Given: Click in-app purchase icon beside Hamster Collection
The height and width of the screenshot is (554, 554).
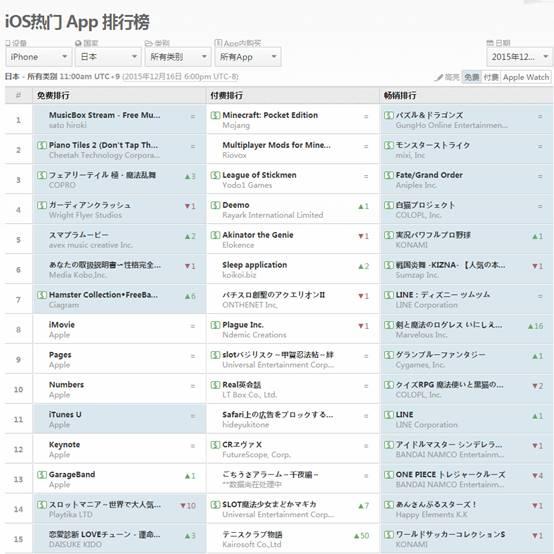Looking at the screenshot, I should (42, 295).
